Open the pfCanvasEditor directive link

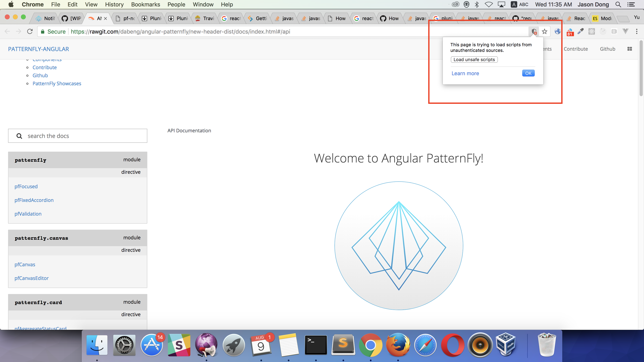click(32, 278)
